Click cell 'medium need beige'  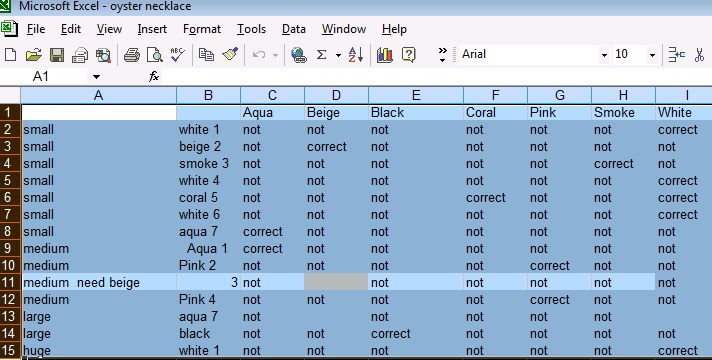tap(99, 282)
